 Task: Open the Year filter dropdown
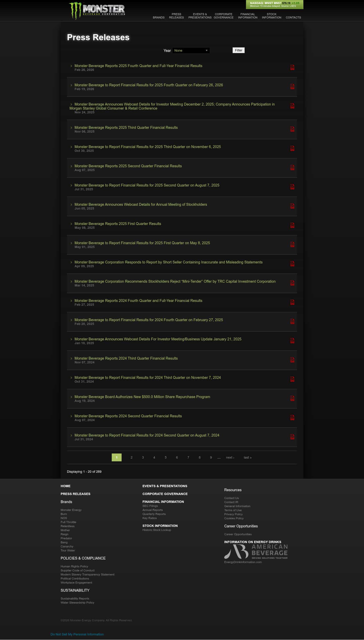point(191,51)
